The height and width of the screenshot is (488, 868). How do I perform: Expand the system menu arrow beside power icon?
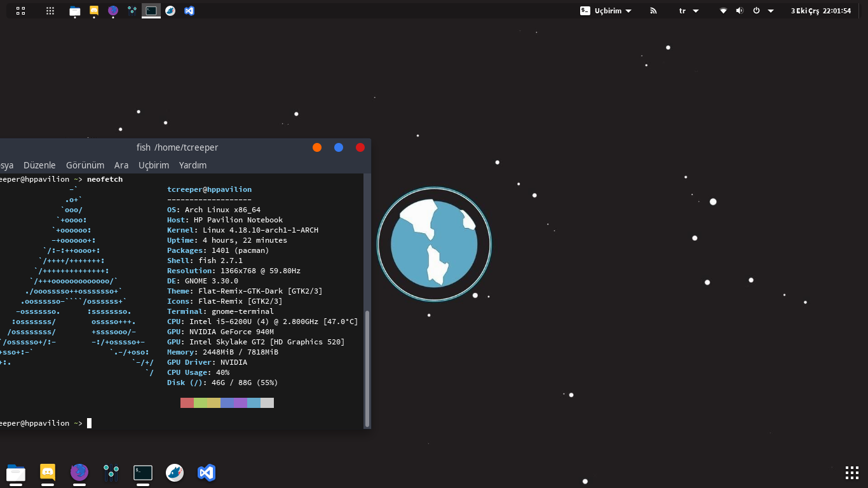771,11
